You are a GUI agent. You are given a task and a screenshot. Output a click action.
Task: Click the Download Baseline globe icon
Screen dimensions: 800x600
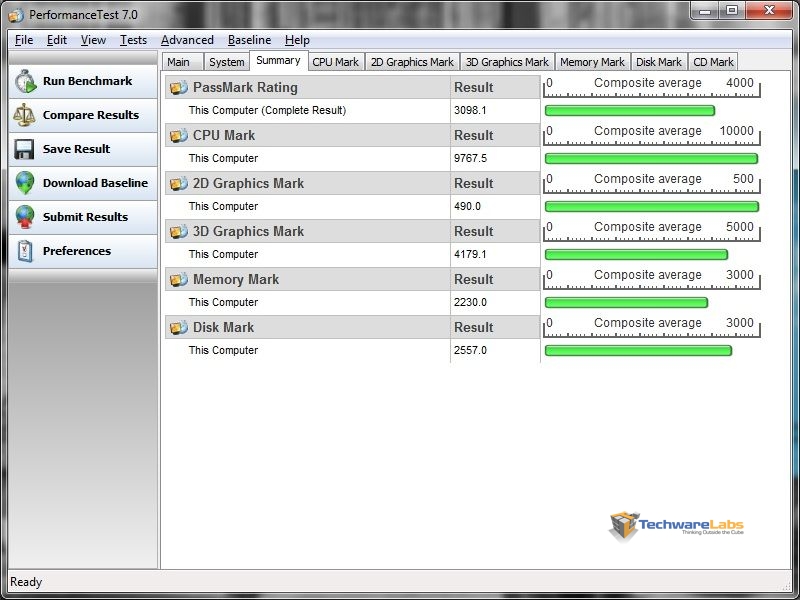(25, 183)
